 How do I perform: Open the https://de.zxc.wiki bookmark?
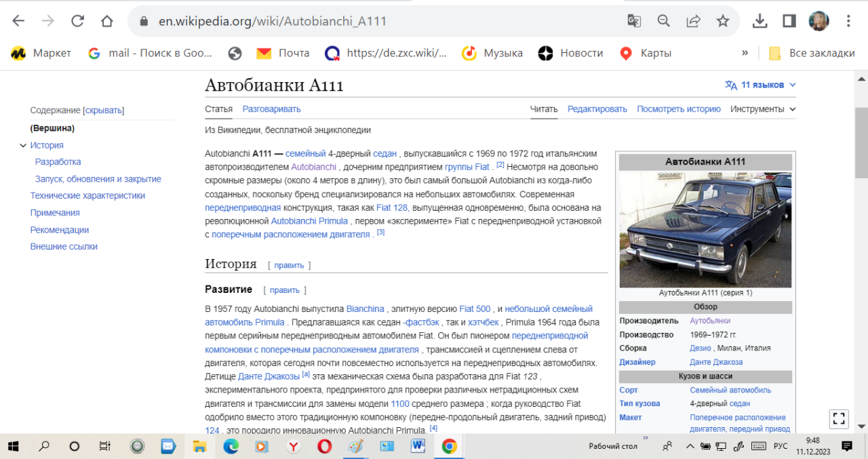tap(386, 53)
